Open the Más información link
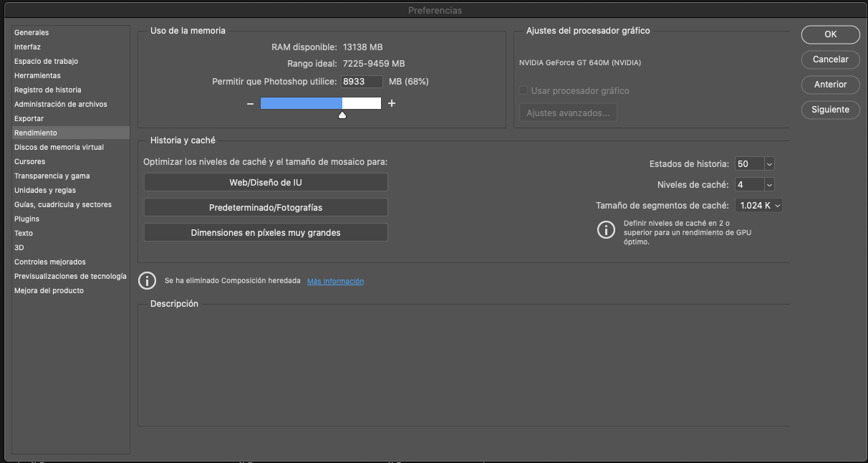868x463 pixels. [335, 281]
